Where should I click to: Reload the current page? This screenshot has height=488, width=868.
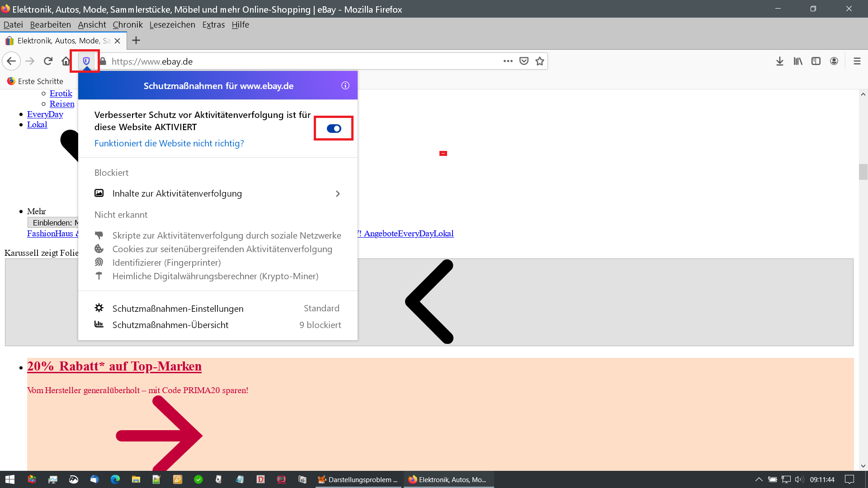point(48,61)
